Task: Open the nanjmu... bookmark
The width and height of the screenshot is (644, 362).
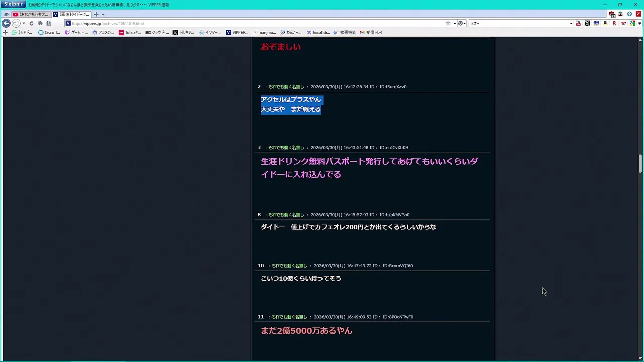Action: pos(264,32)
